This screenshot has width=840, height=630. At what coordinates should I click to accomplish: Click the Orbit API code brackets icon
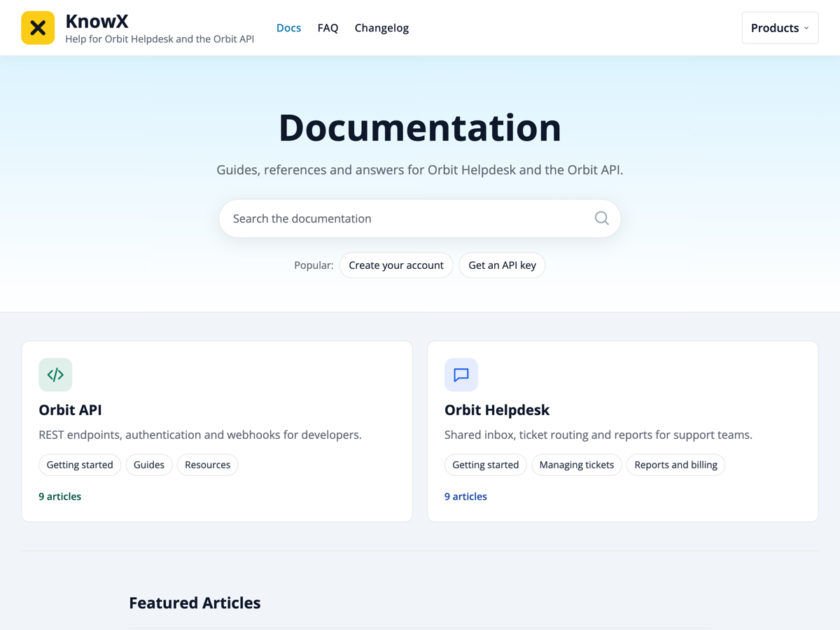(x=55, y=374)
